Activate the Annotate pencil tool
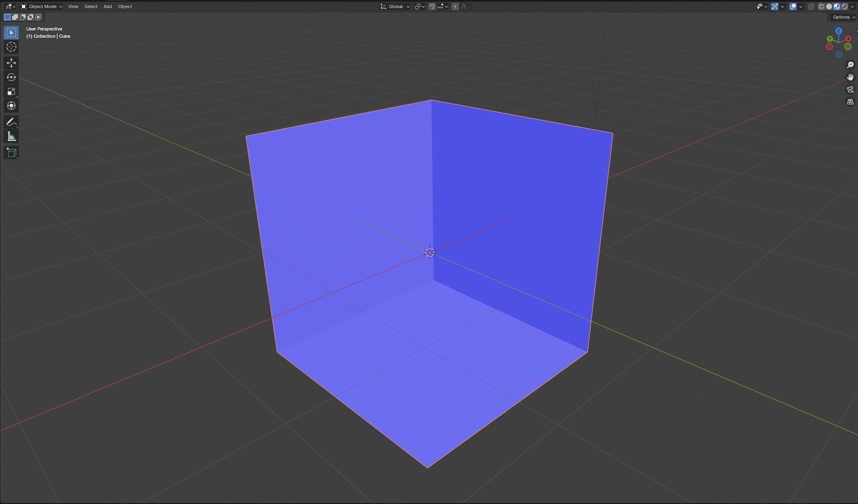This screenshot has width=858, height=504. pyautogui.click(x=11, y=122)
